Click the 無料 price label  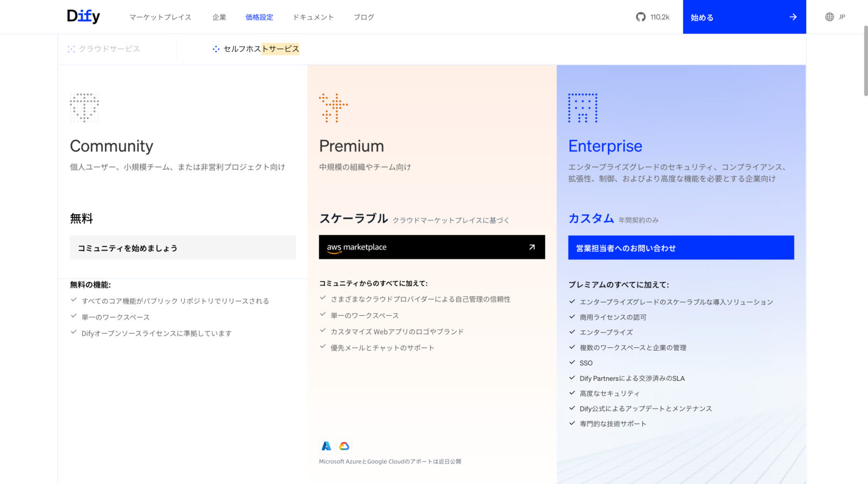coord(81,219)
